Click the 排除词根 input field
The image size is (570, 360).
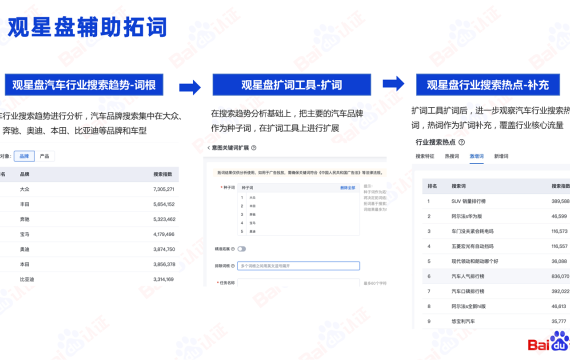coord(298,266)
